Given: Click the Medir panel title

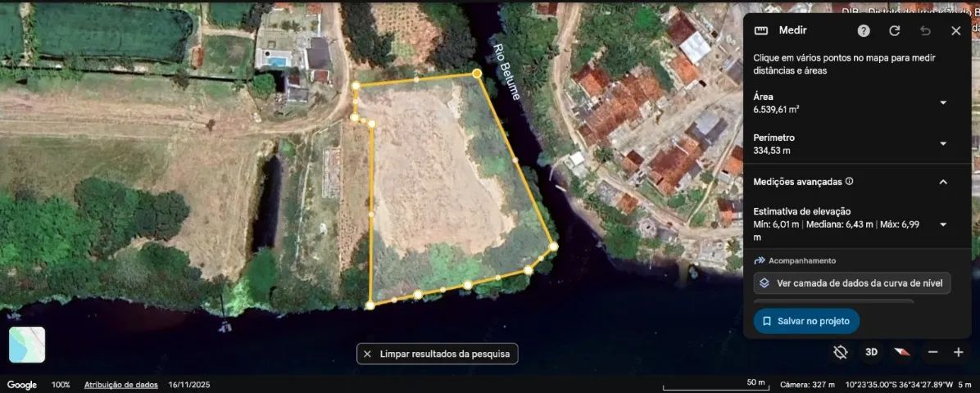Looking at the screenshot, I should tap(792, 30).
